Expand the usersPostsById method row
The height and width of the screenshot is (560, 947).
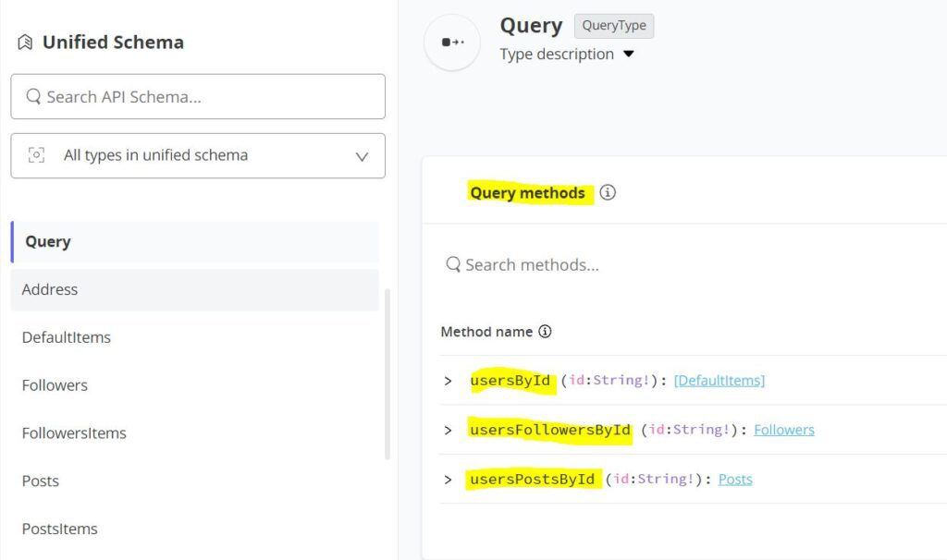point(448,479)
